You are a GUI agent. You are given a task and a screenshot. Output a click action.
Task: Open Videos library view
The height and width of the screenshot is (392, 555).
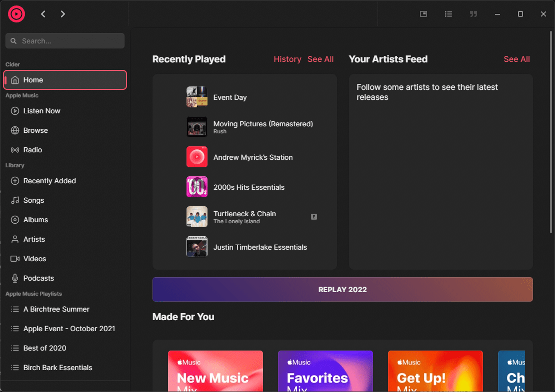(65, 259)
